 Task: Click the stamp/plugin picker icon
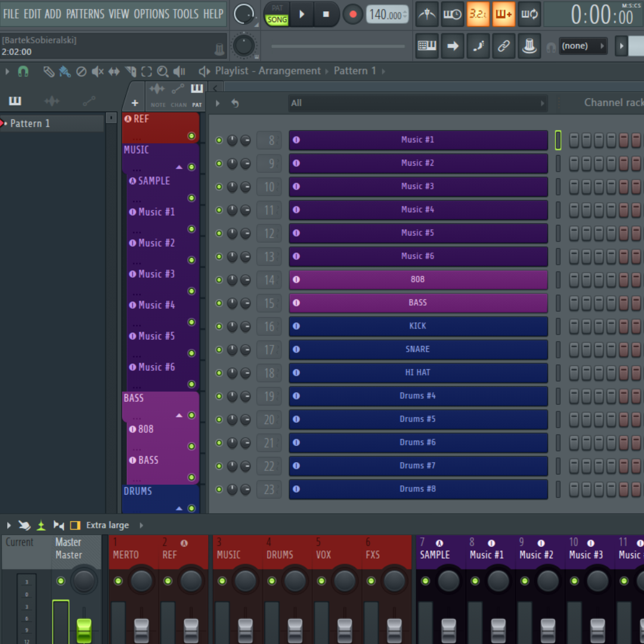click(529, 45)
